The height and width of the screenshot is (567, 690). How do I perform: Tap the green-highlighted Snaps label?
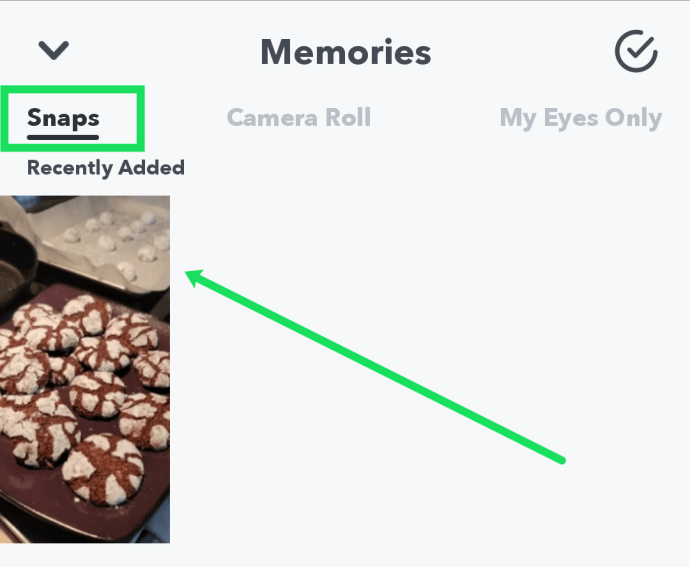tap(63, 117)
